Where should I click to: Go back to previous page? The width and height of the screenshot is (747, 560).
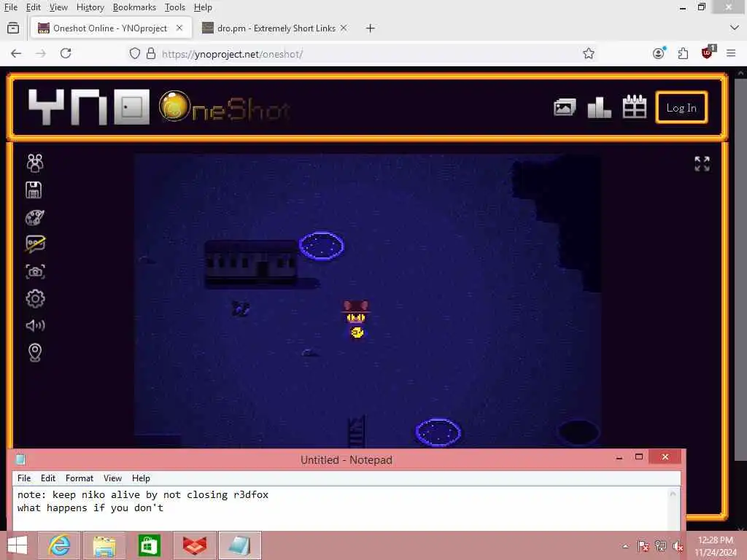click(16, 53)
